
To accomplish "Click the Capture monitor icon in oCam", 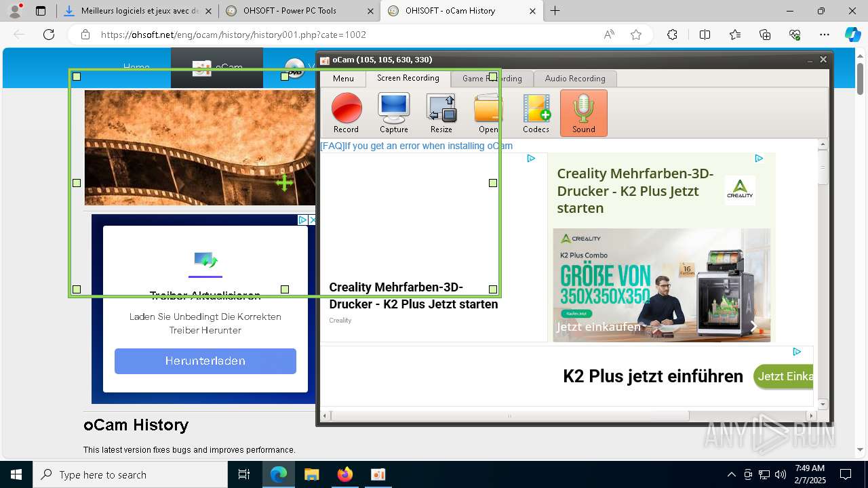I will (x=393, y=113).
